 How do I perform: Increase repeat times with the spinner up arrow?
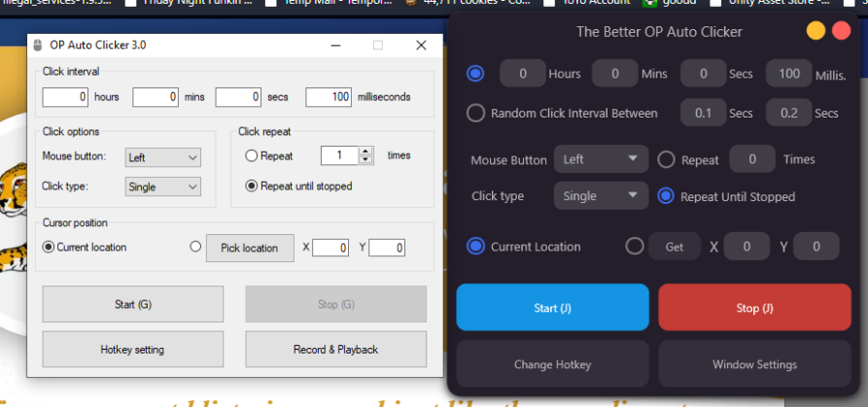coord(365,151)
